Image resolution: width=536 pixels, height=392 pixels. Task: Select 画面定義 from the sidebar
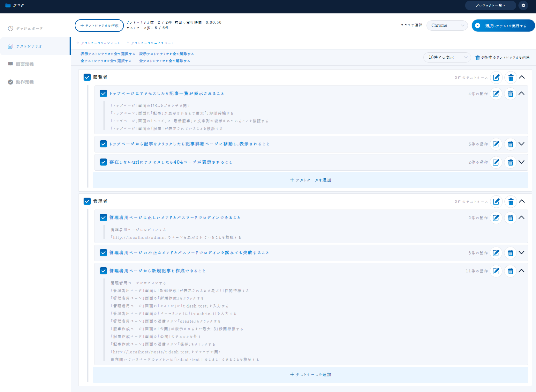(x=26, y=64)
